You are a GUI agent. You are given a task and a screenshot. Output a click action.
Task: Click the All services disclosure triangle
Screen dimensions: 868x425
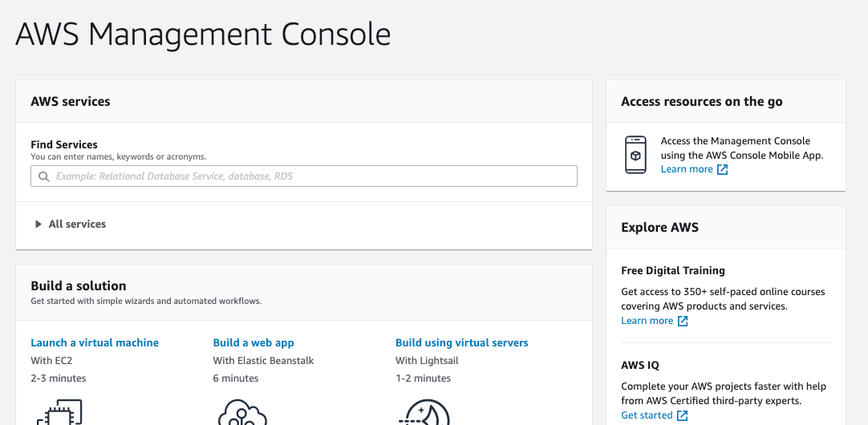tap(39, 224)
